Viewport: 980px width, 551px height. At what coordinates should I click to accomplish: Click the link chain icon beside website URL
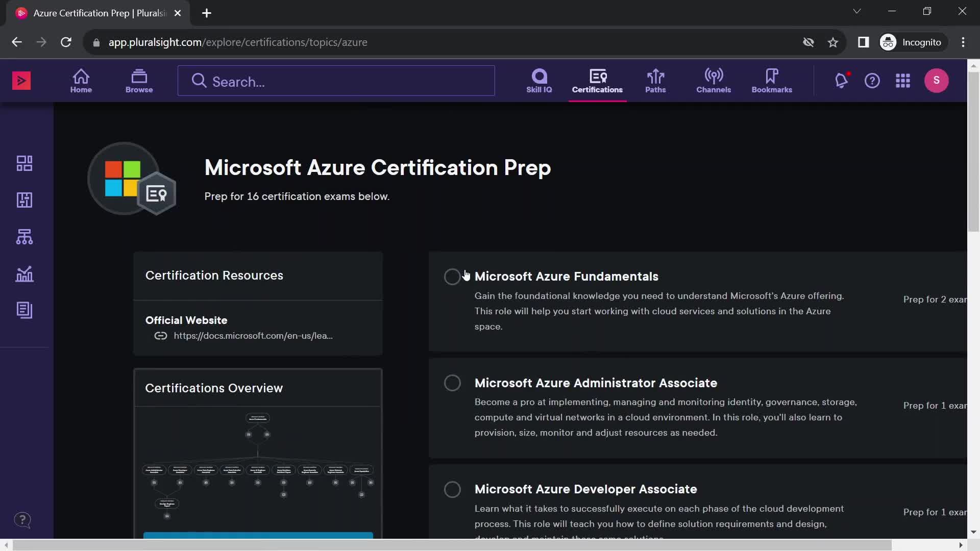[161, 336]
